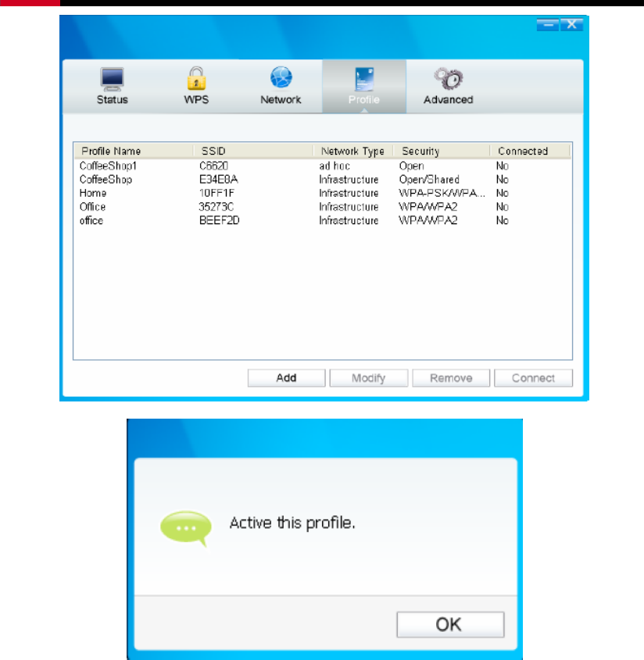Confirm the dialog with OK
The image size is (644, 660).
(450, 624)
